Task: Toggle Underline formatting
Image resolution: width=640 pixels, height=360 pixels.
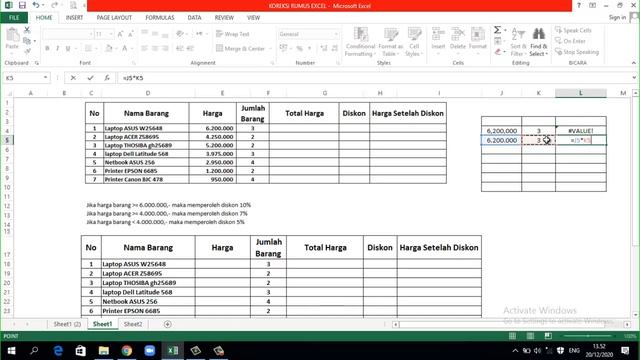Action: click(x=68, y=49)
